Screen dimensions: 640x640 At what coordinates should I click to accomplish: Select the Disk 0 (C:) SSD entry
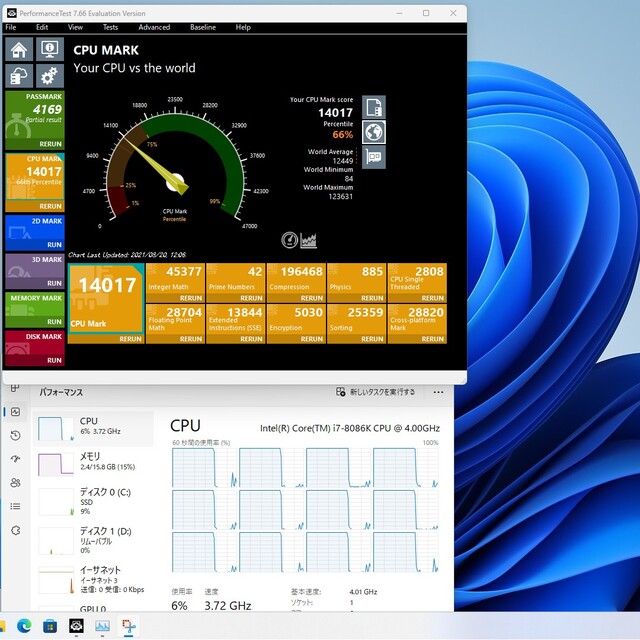point(93,502)
